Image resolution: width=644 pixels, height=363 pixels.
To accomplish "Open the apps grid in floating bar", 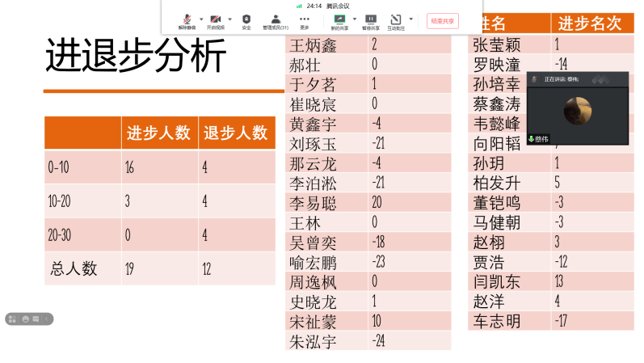I will coord(14,319).
